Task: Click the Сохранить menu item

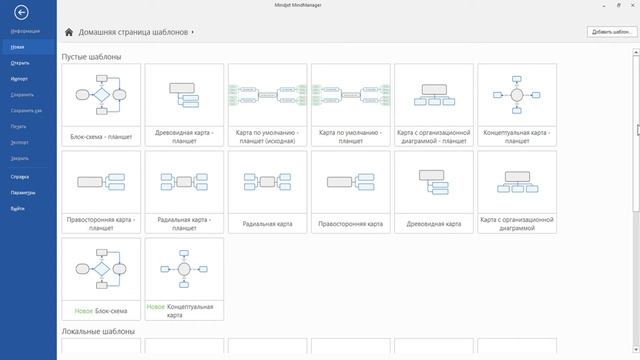Action: tap(22, 95)
